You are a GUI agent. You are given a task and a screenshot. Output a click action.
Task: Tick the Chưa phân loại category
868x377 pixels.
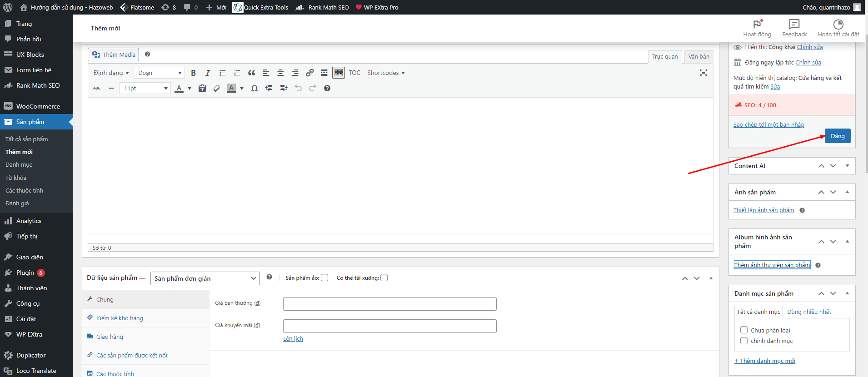[x=744, y=330]
